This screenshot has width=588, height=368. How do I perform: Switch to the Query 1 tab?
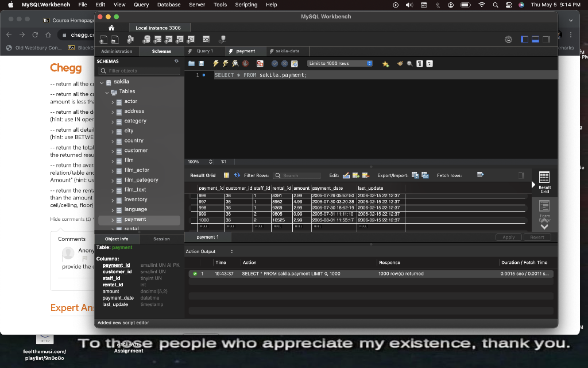204,51
